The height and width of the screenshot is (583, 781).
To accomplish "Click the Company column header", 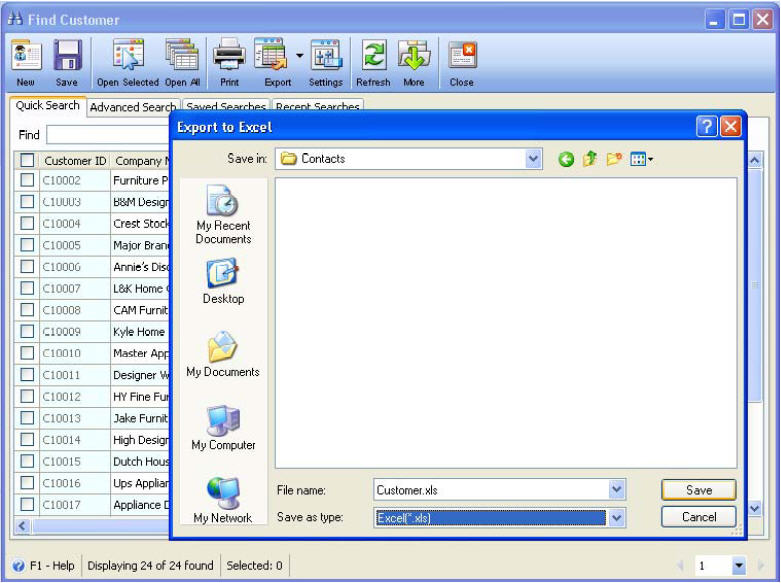I will pos(141,161).
